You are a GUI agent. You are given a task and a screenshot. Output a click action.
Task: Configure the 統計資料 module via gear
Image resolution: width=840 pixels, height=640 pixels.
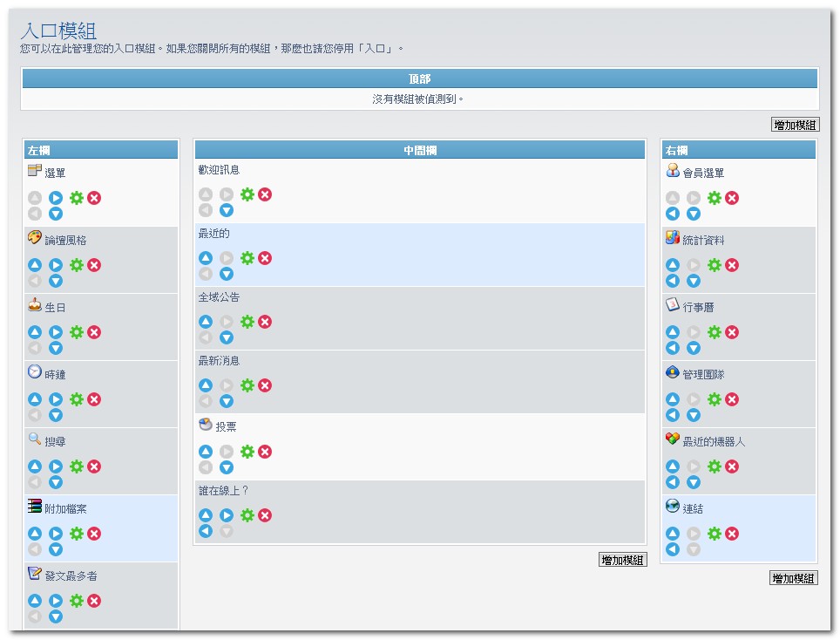(x=715, y=265)
